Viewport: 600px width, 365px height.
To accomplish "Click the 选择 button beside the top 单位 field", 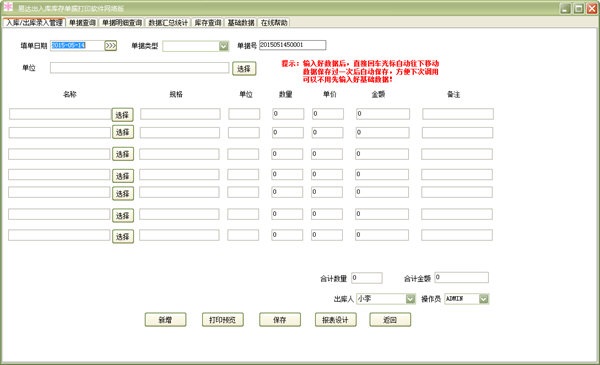I will [x=244, y=68].
